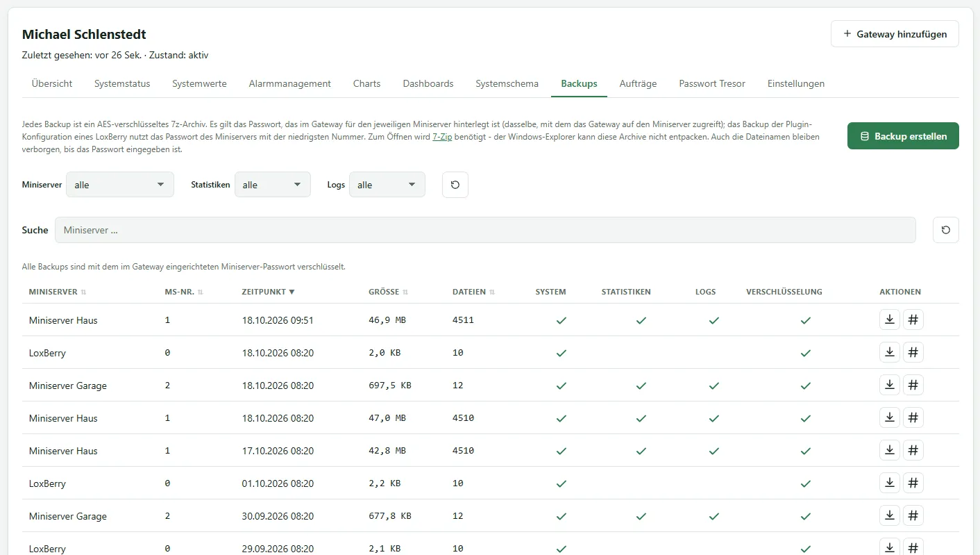Open the Passwort Tresor tab
This screenshot has width=980, height=555.
click(x=712, y=83)
